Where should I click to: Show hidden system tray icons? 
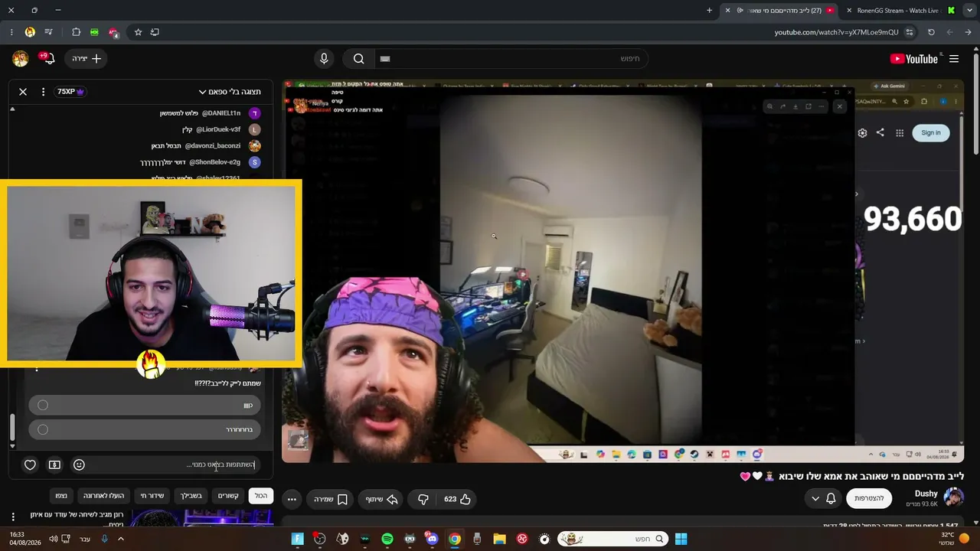[x=120, y=539]
